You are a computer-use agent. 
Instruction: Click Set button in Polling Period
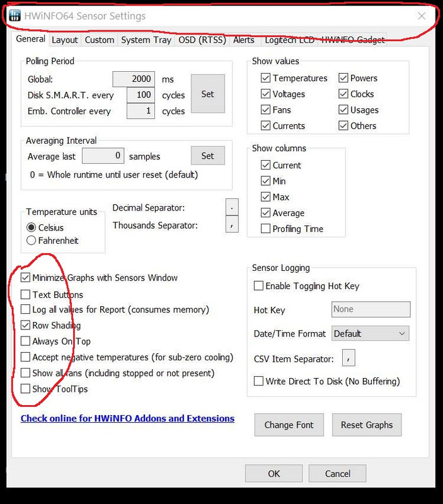pyautogui.click(x=208, y=94)
